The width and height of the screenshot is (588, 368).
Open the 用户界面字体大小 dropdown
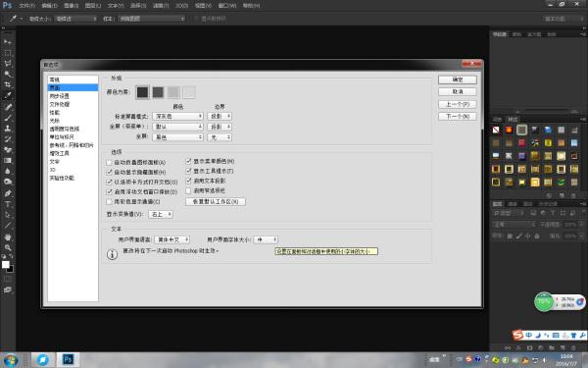coord(266,239)
